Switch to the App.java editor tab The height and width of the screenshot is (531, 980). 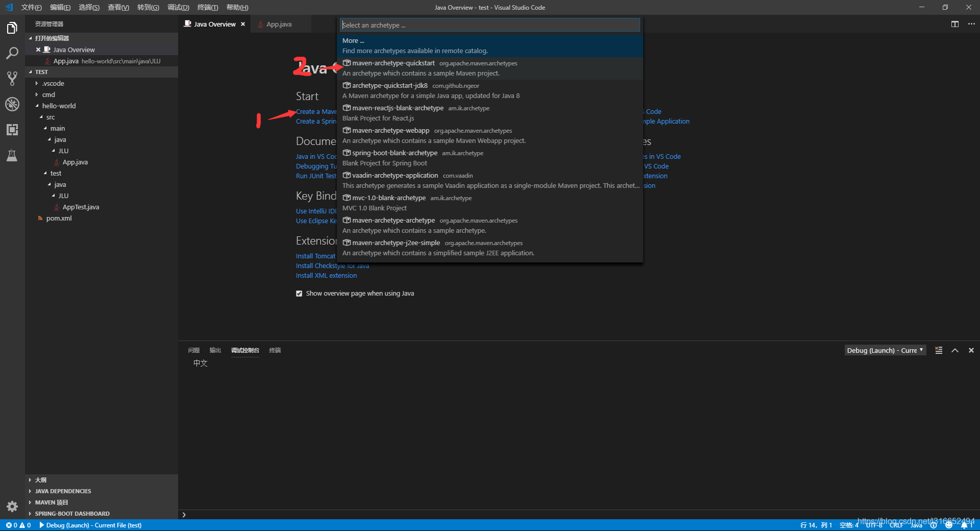[x=279, y=24]
